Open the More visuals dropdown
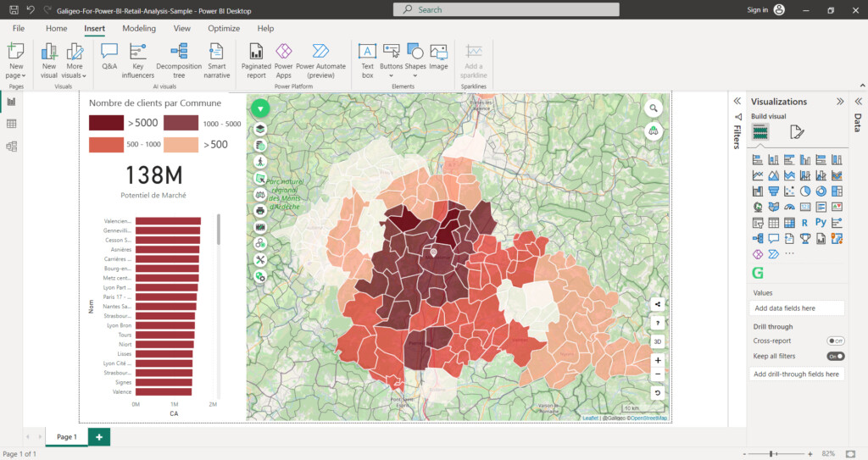This screenshot has width=868, height=460. pos(75,59)
